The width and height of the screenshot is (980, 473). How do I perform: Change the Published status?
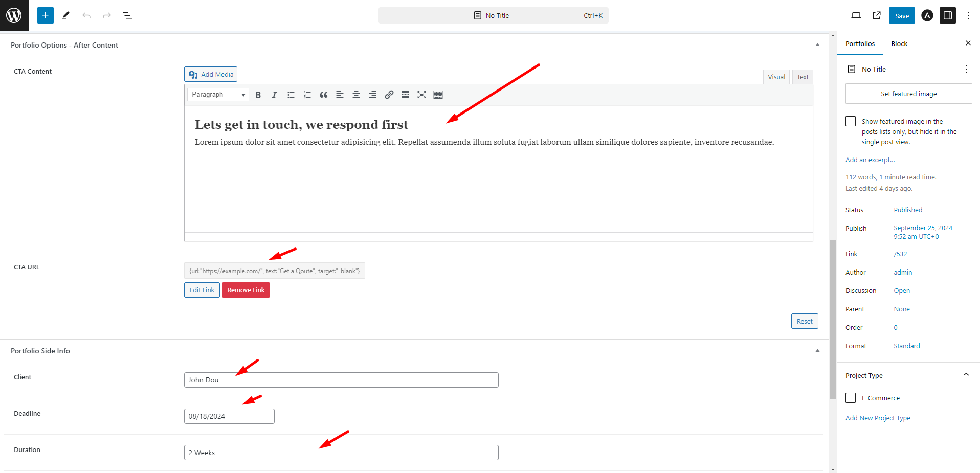(x=908, y=210)
